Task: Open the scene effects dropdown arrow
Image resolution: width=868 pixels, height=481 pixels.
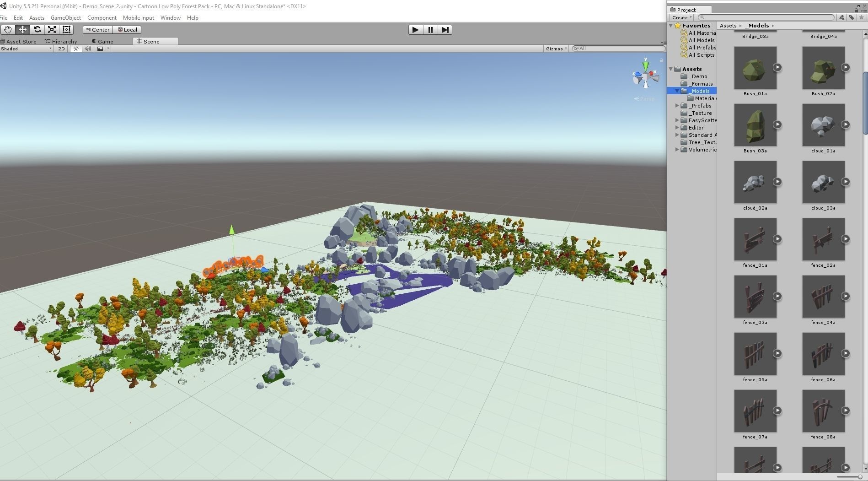Action: (x=108, y=49)
